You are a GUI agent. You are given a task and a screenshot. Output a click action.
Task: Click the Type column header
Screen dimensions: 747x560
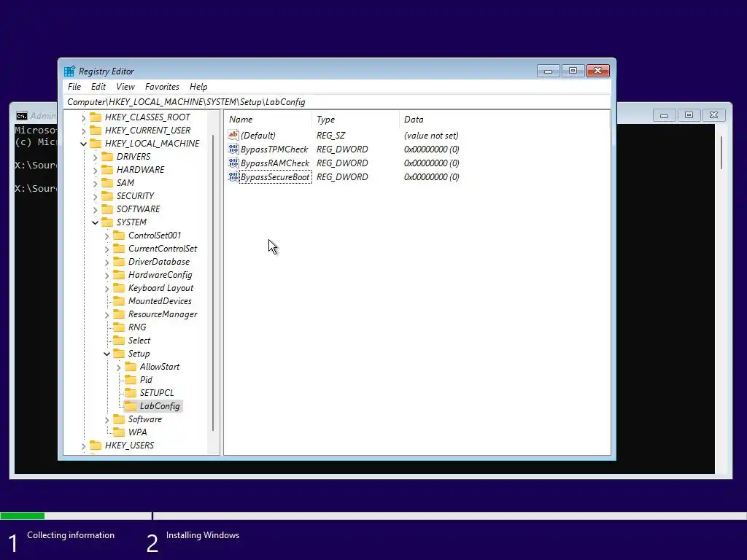tap(355, 120)
